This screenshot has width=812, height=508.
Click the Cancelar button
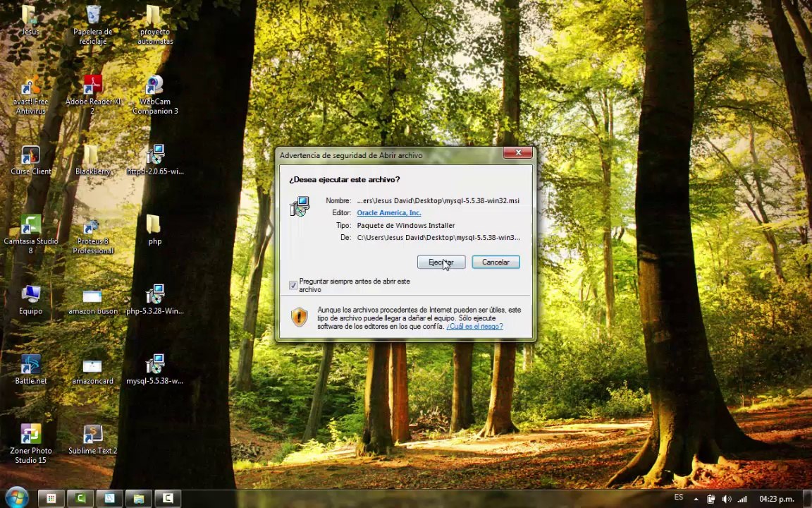tap(496, 262)
